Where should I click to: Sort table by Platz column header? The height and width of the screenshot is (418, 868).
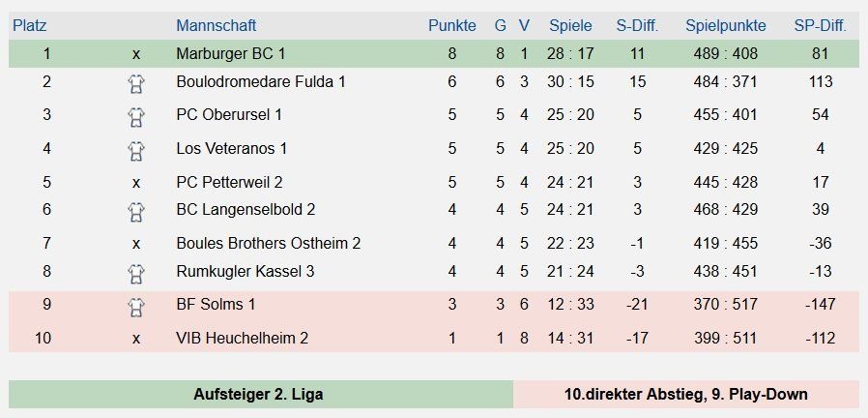[29, 26]
